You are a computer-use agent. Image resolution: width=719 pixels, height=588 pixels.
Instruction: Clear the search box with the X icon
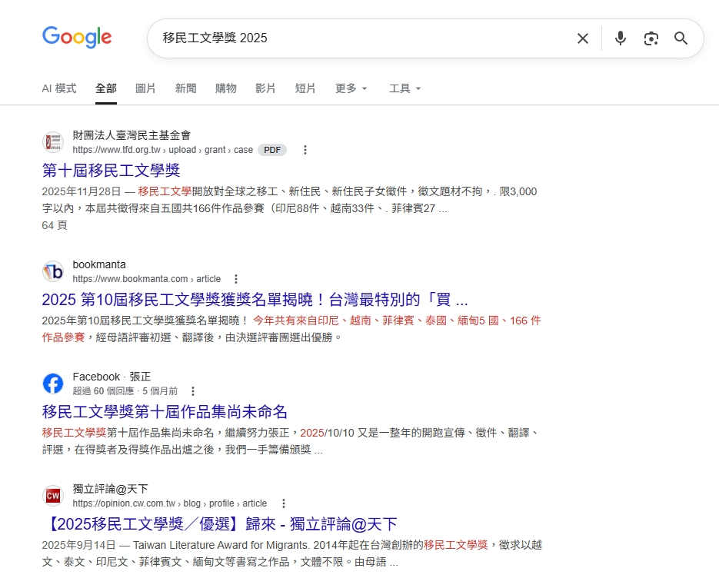pyautogui.click(x=583, y=38)
